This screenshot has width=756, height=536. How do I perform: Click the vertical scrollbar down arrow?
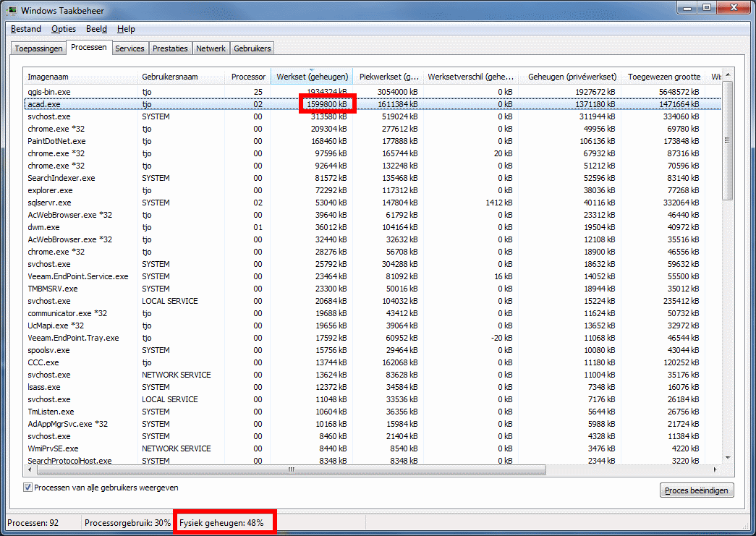pyautogui.click(x=726, y=457)
